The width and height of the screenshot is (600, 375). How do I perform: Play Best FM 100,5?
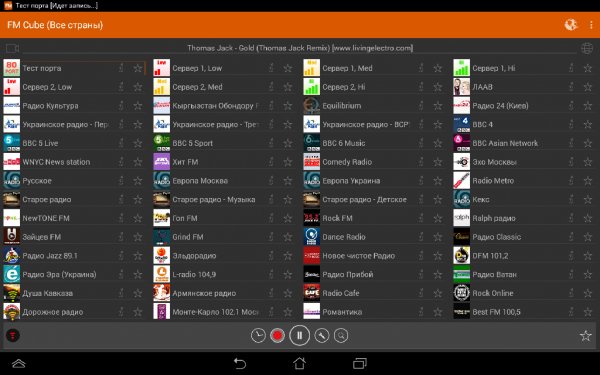click(x=496, y=312)
